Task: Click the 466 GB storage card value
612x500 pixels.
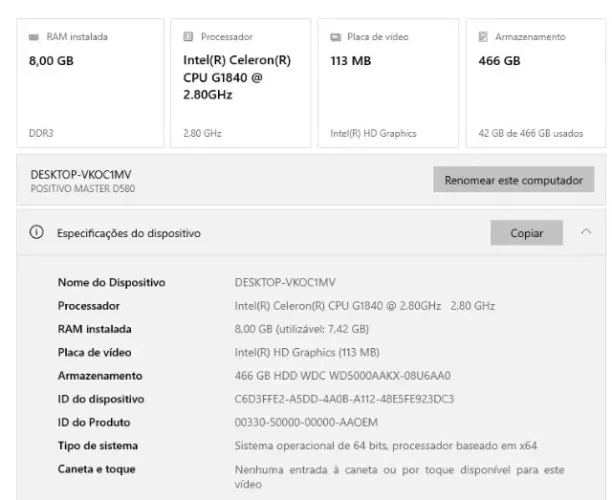Action: (x=499, y=60)
